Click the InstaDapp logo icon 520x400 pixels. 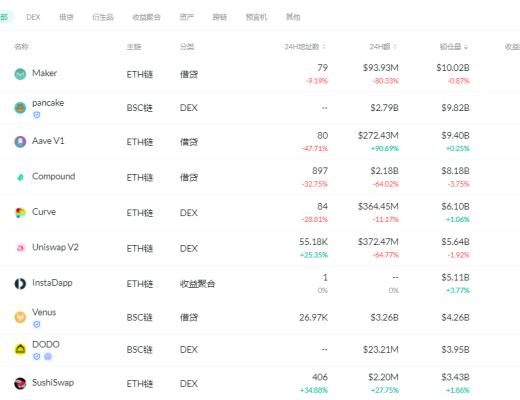click(x=20, y=284)
